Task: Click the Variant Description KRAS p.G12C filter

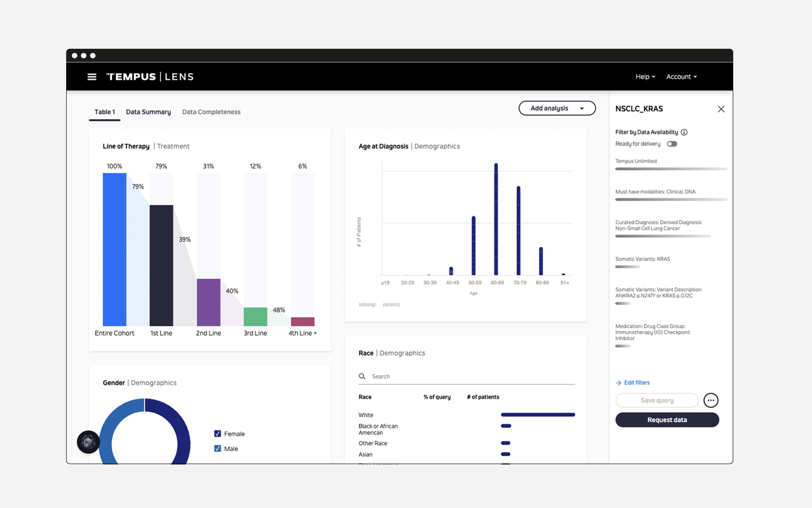Action: click(x=659, y=293)
